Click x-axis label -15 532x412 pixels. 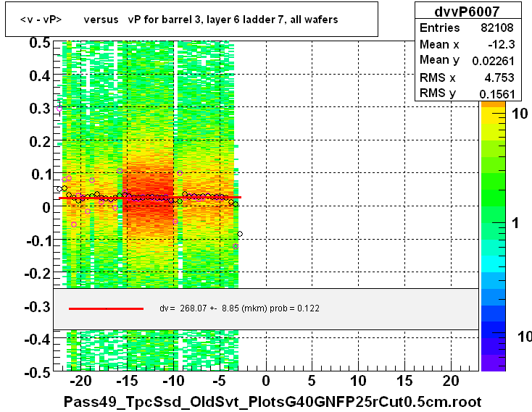(x=127, y=381)
